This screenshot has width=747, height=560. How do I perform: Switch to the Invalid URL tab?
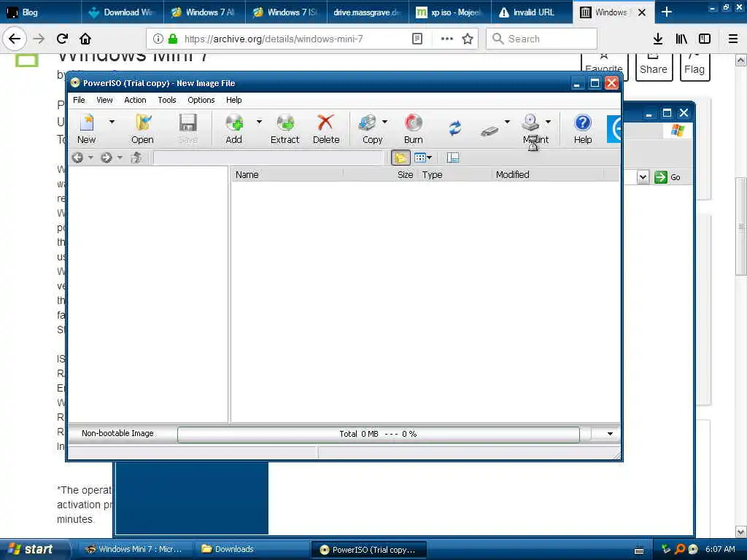[x=531, y=12]
